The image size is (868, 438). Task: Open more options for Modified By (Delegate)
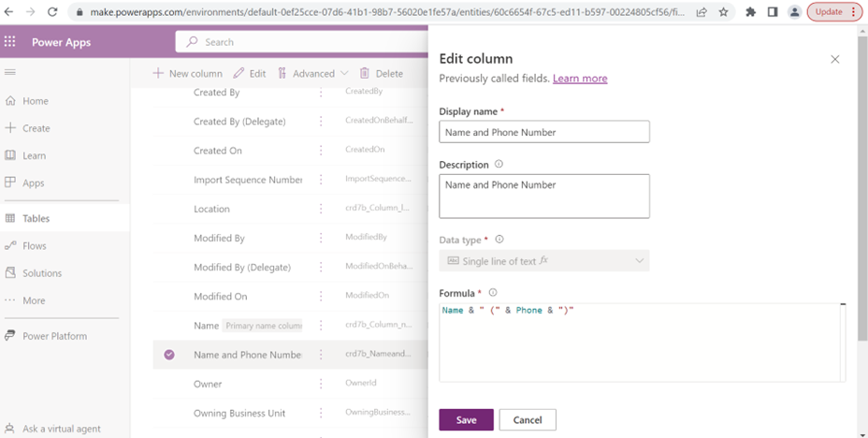tap(321, 268)
